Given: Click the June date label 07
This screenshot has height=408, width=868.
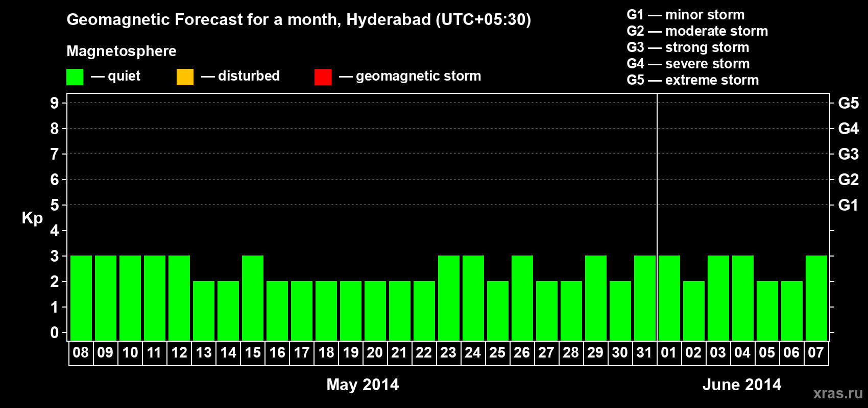Looking at the screenshot, I should (816, 352).
